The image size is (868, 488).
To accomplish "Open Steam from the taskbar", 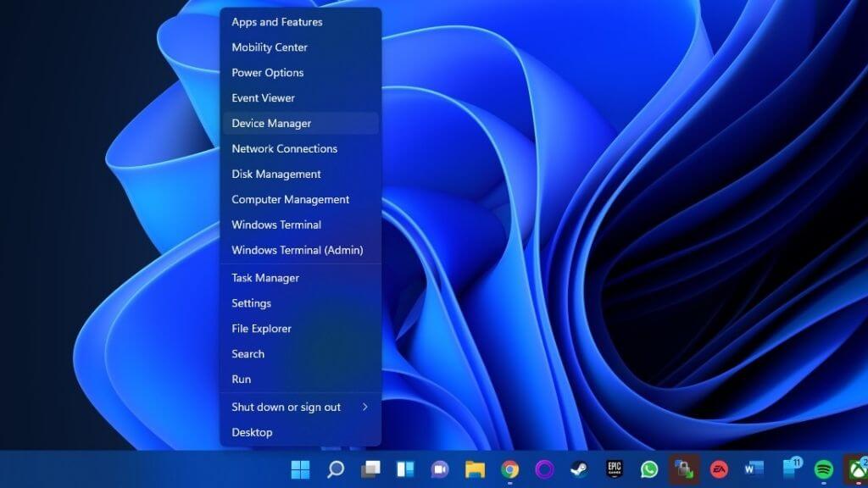I will [579, 469].
